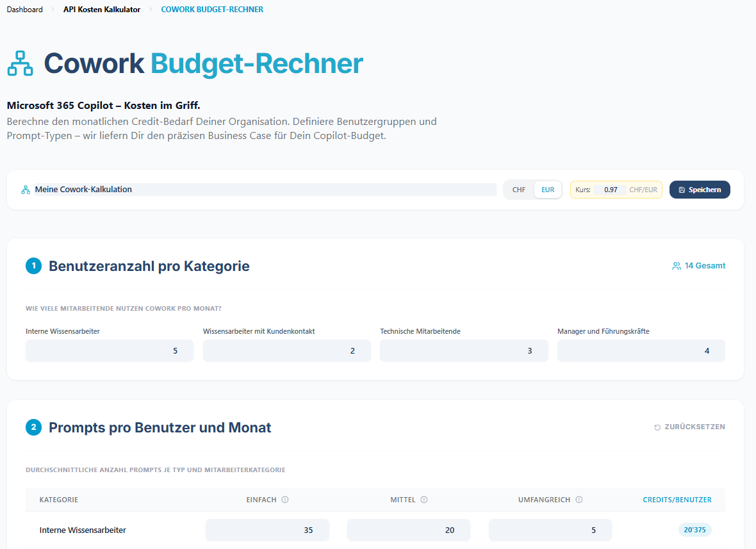Click the COWORK BUDGET-RECHNER breadcrumb
756x549 pixels.
(212, 10)
